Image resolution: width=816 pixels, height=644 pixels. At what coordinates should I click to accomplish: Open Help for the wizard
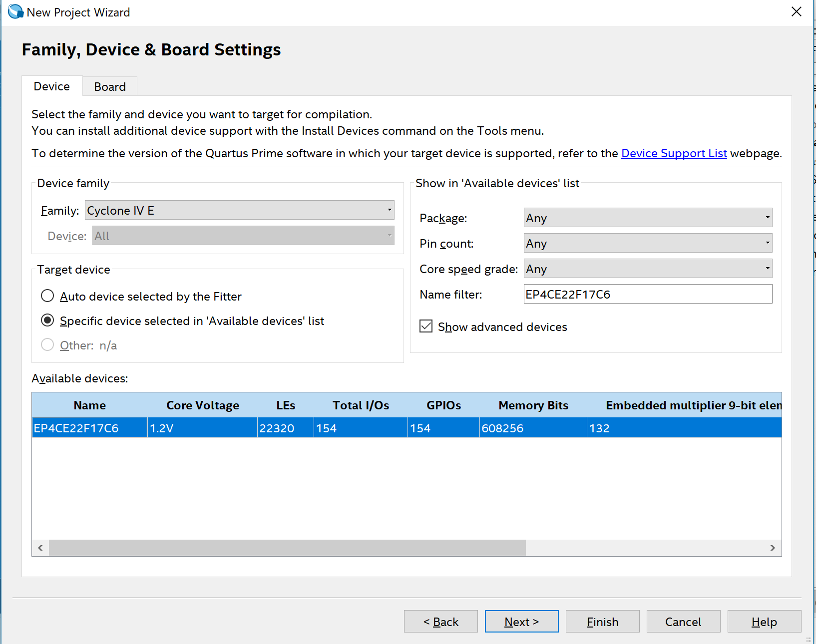coord(765,622)
